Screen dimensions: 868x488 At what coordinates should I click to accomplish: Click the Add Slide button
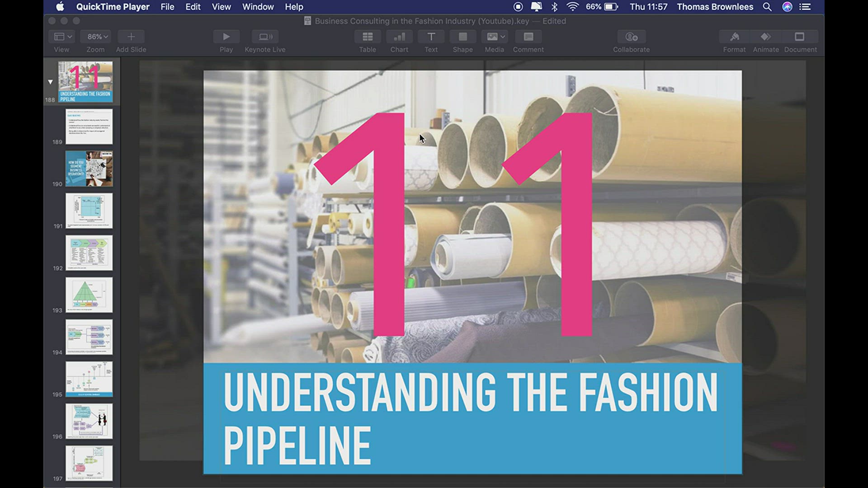coord(131,37)
